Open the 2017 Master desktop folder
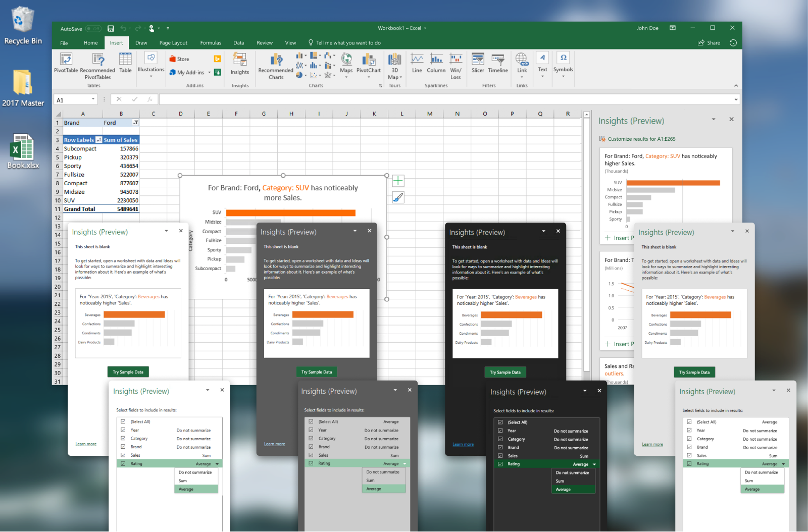808x532 pixels. (23, 88)
